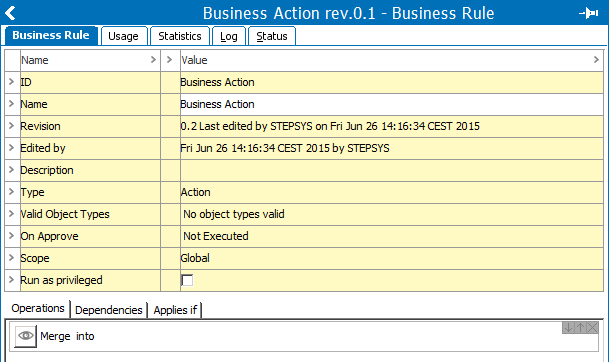Expand the On Approve row

[12, 236]
